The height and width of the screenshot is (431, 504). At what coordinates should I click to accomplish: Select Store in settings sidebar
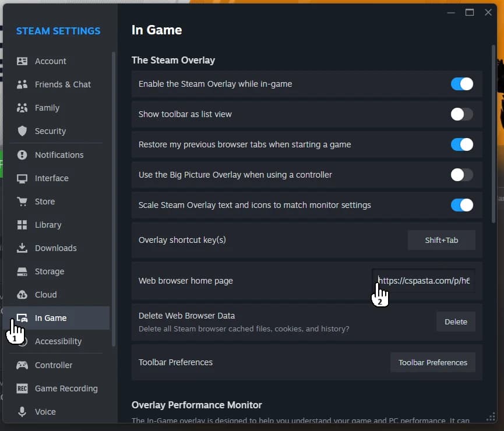45,202
